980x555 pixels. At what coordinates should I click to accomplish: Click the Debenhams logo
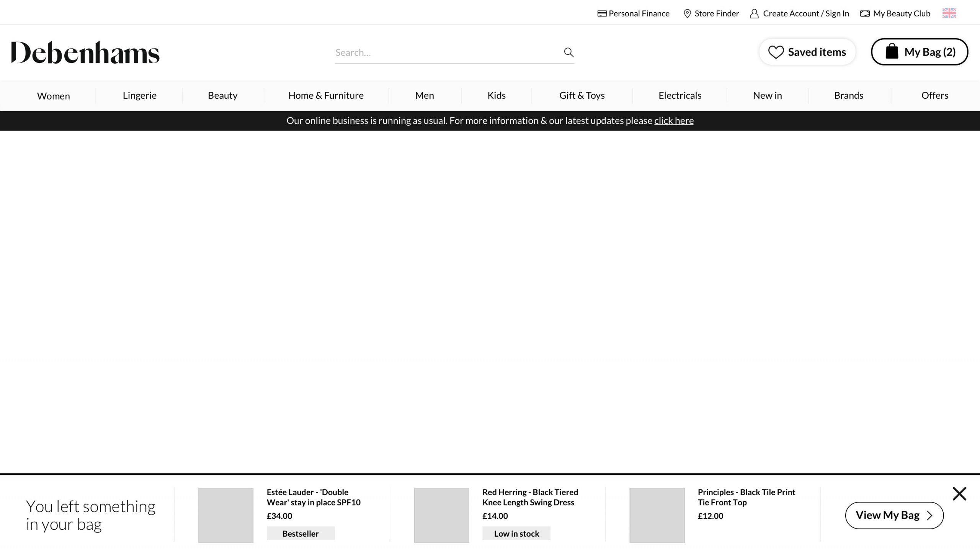pyautogui.click(x=85, y=52)
